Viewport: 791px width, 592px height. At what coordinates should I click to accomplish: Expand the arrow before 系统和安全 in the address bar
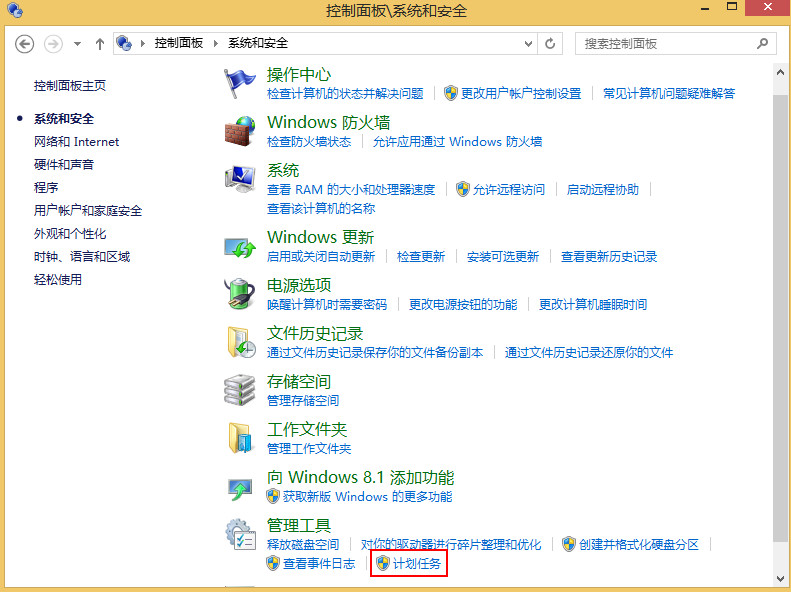216,43
